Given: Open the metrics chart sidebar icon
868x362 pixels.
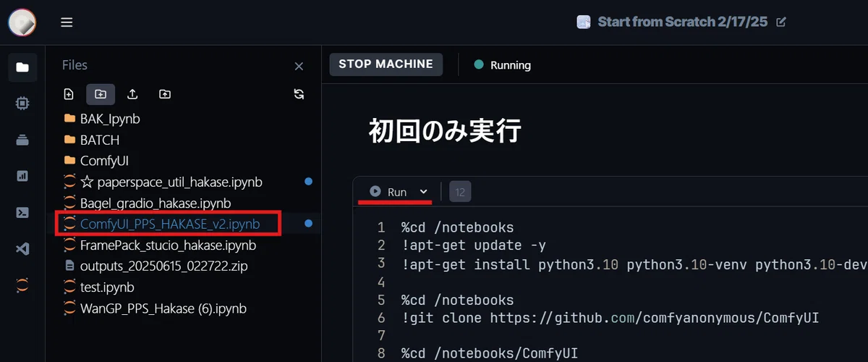Looking at the screenshot, I should click(x=22, y=176).
